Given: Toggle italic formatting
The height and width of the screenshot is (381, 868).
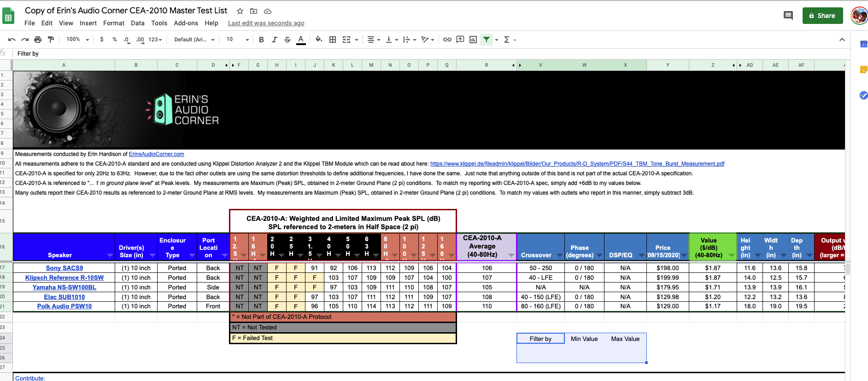Looking at the screenshot, I should (274, 40).
